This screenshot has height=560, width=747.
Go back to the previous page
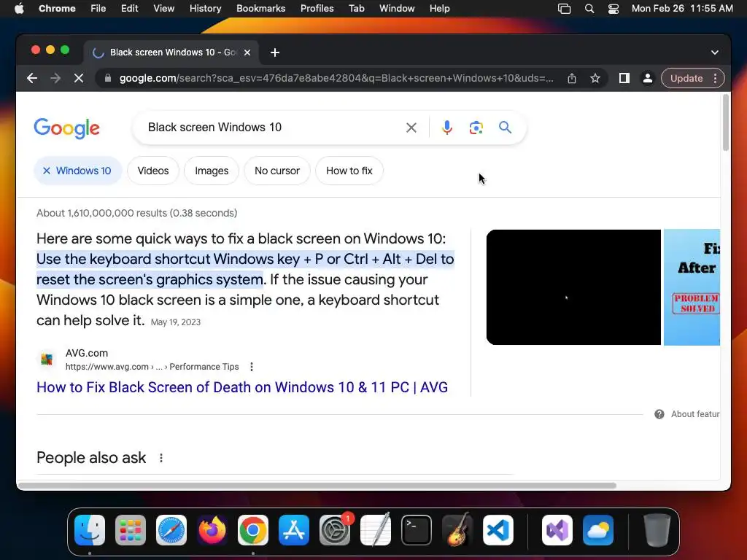pos(32,78)
